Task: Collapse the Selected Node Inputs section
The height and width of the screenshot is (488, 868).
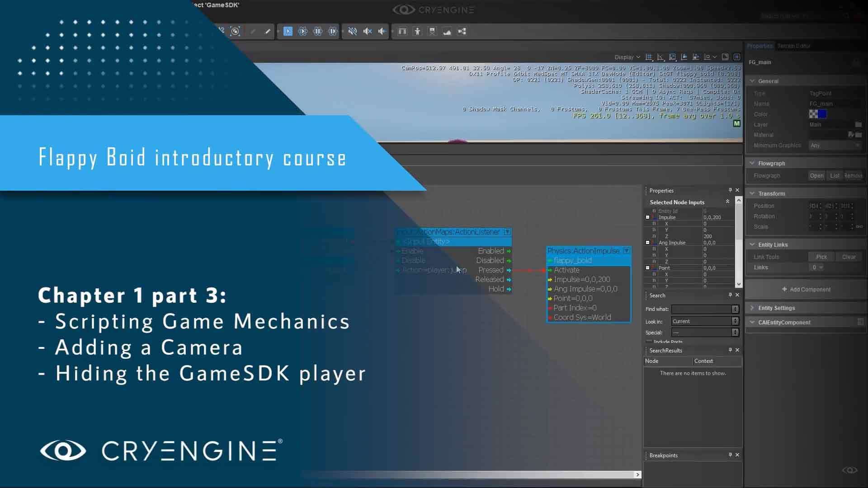Action: click(x=728, y=202)
